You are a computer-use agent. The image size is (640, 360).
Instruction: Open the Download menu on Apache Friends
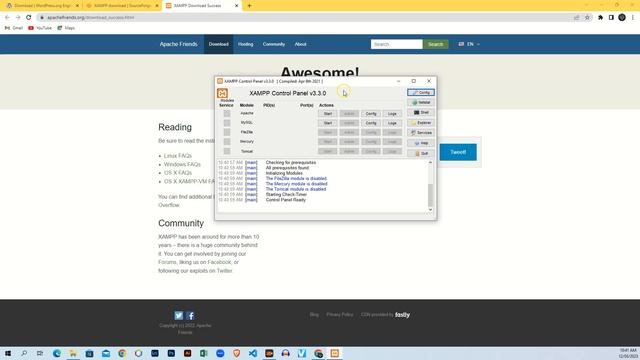(x=218, y=44)
